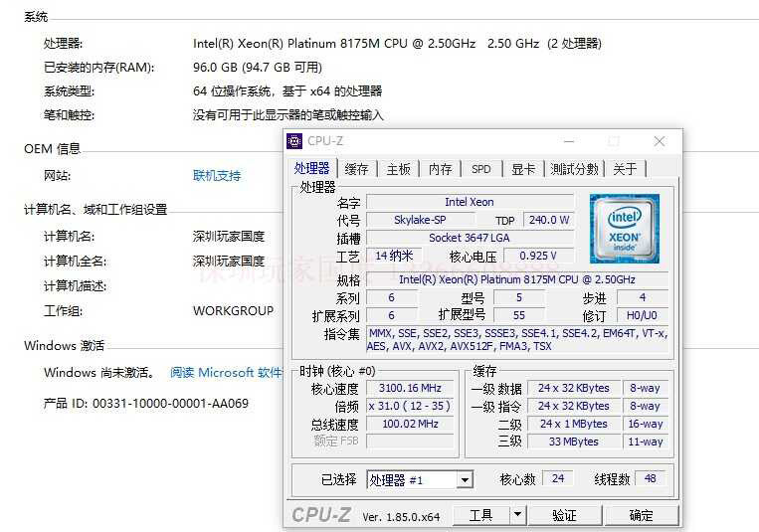
Task: Click the Windows 尚未激活 status text
Action: tap(99, 372)
